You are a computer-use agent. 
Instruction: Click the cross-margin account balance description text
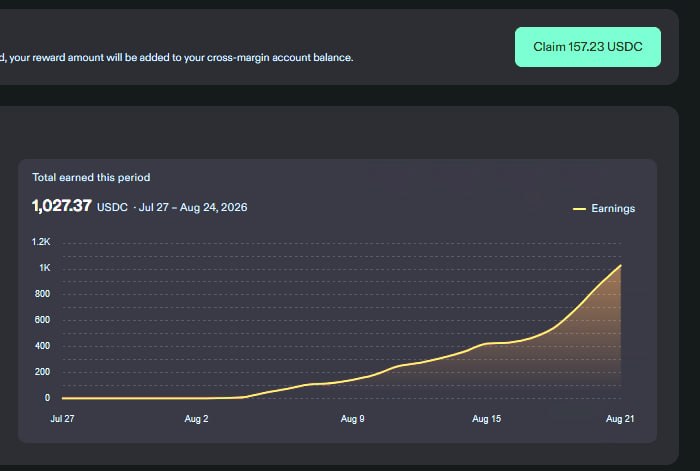(176, 58)
